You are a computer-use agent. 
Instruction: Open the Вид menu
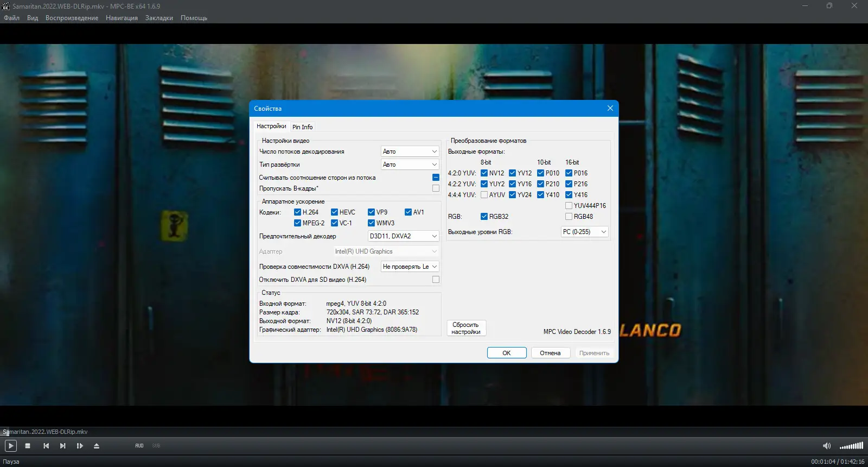(x=33, y=18)
